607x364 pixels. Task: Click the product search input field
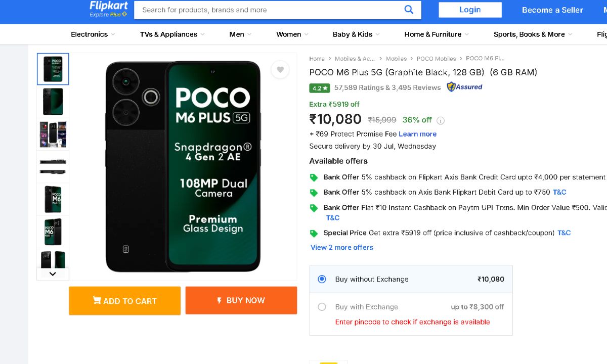pos(268,10)
